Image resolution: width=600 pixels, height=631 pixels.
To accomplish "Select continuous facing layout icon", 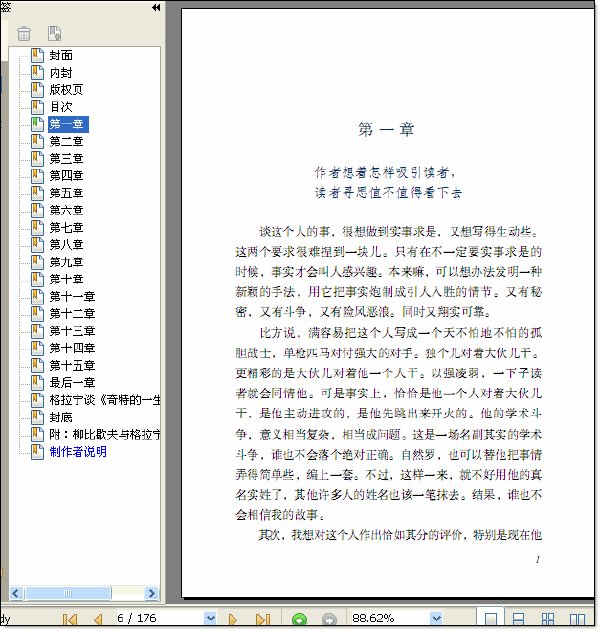I will coord(548,619).
